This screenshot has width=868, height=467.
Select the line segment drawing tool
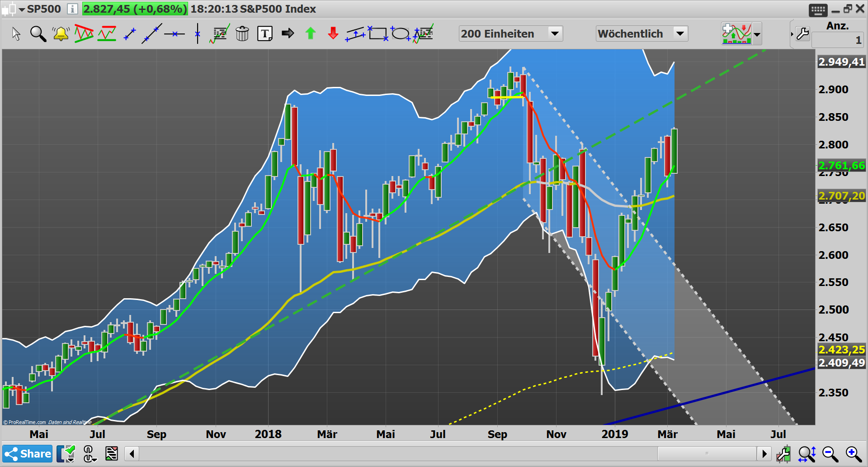(x=130, y=34)
